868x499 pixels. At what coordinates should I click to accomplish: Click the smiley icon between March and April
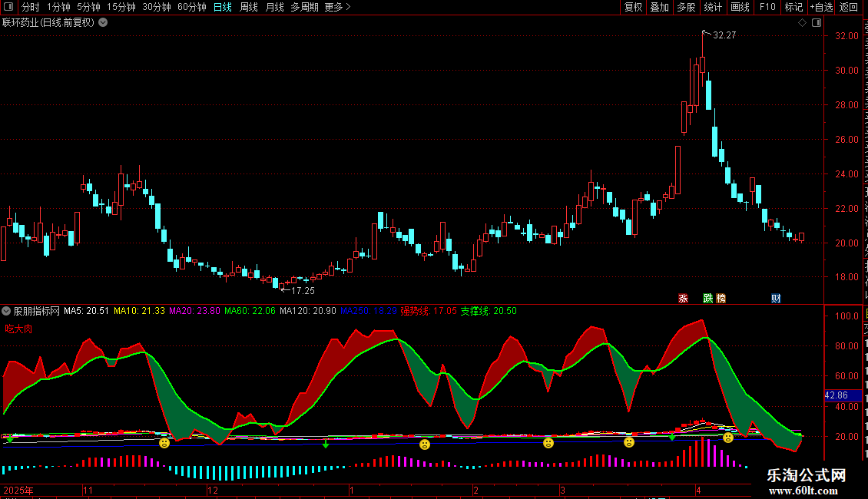tap(629, 442)
